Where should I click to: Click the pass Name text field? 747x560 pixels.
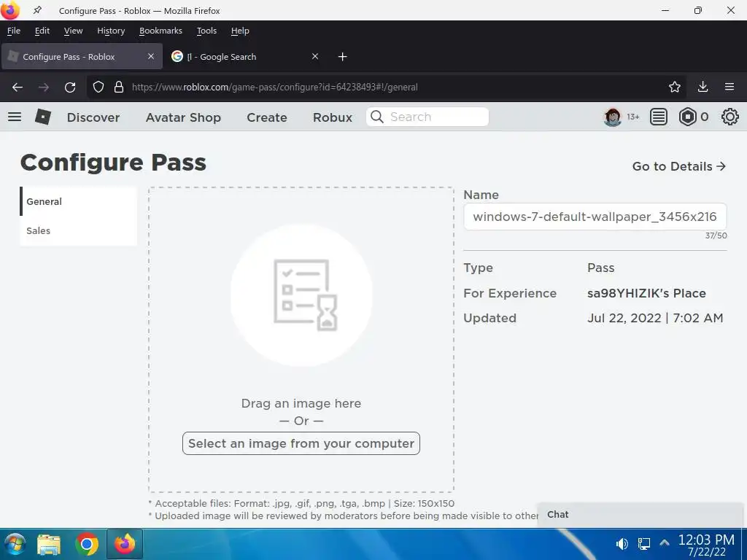[595, 217]
